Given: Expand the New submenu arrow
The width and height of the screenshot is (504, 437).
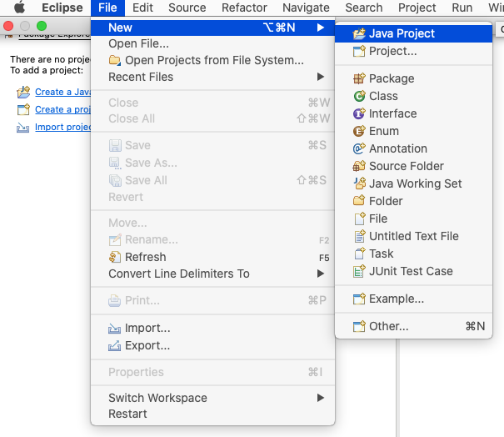Looking at the screenshot, I should [x=321, y=28].
